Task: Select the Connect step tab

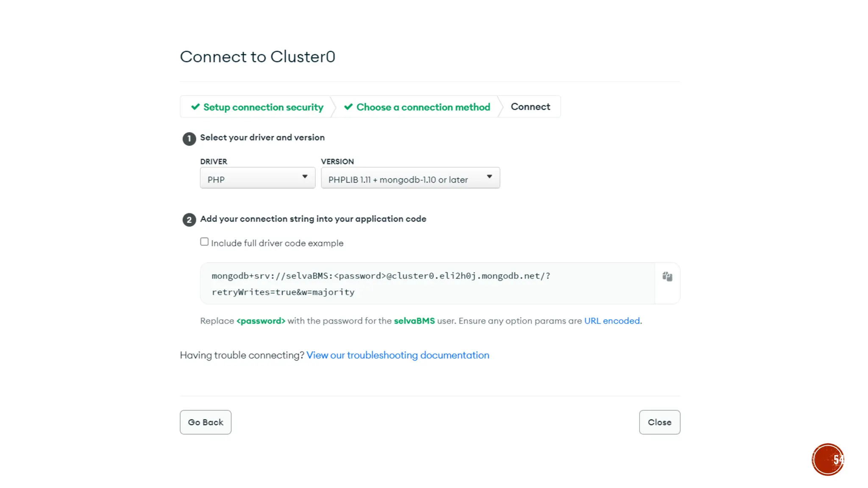Action: click(x=530, y=107)
